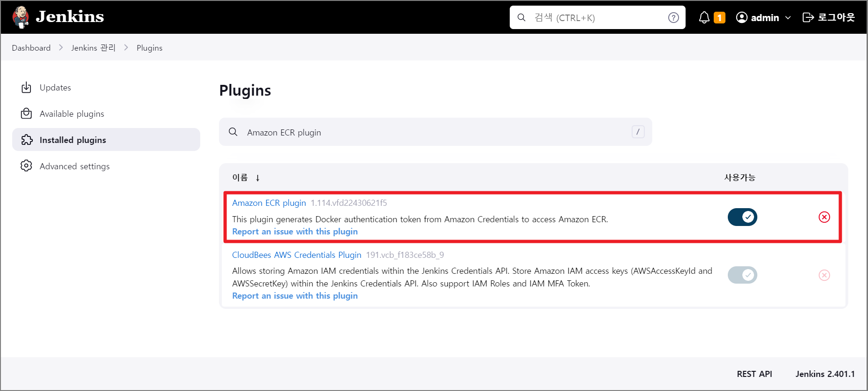Focus the top global search field
The height and width of the screenshot is (391, 868).
(x=597, y=17)
